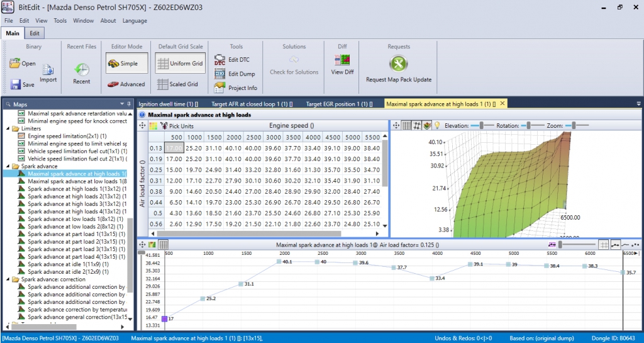Pin the Maps panel with the pushpin icon
Image resolution: width=644 pixels, height=343 pixels.
pos(129,104)
